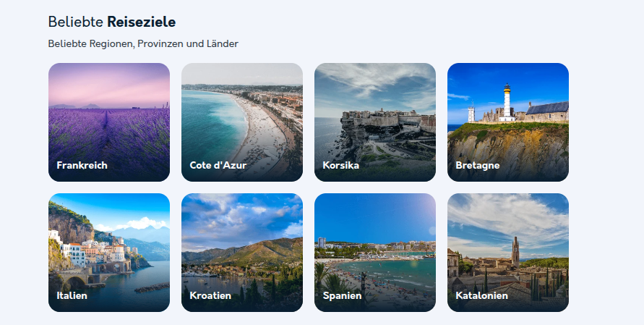Click the Beliebte Regionen, Provinzen und Länder subtitle
The height and width of the screenshot is (325, 644).
pyautogui.click(x=143, y=43)
